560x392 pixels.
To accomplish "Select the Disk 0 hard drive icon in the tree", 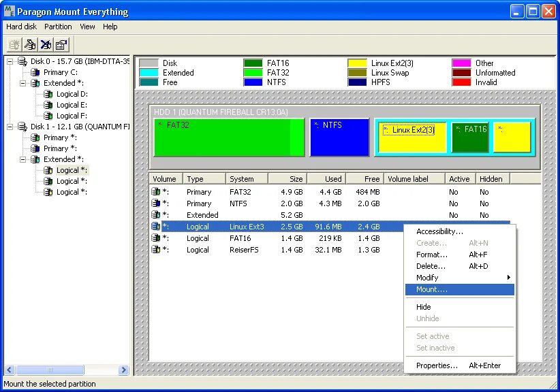I will (22, 61).
